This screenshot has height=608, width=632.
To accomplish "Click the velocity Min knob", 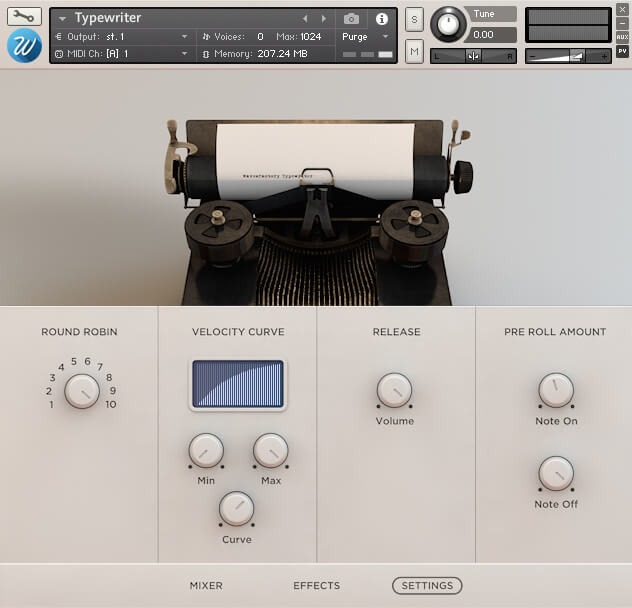I will 206,451.
